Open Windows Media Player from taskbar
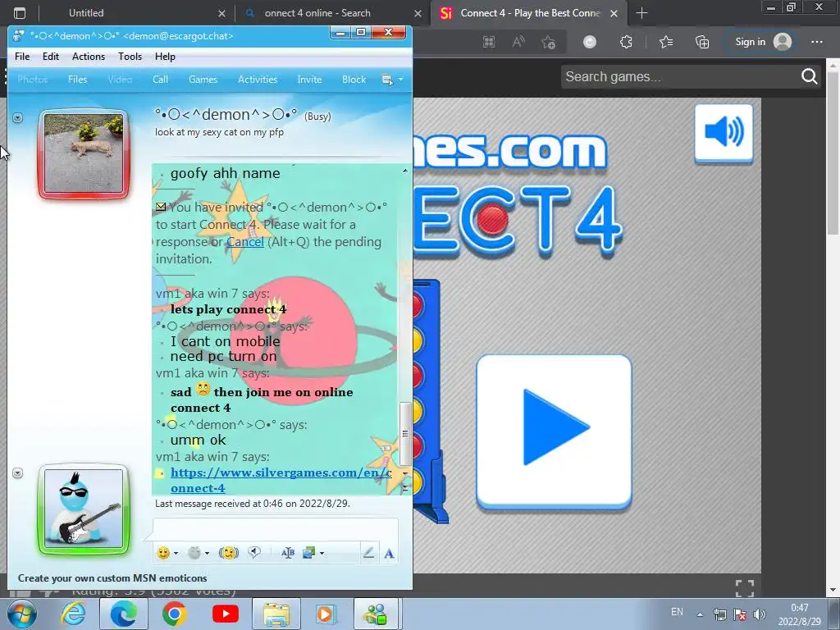The height and width of the screenshot is (630, 840). pos(326,614)
